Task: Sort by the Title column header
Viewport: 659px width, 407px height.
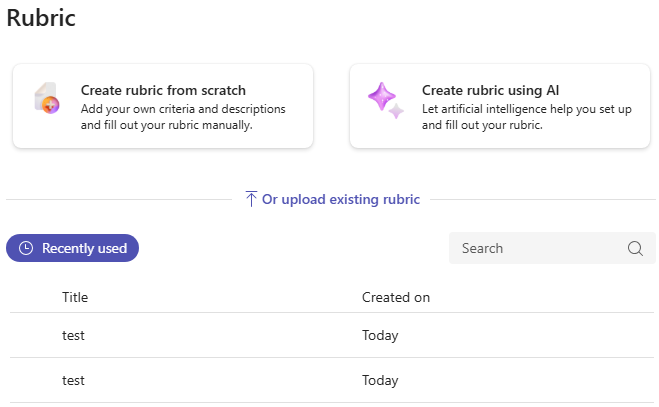Action: click(75, 297)
